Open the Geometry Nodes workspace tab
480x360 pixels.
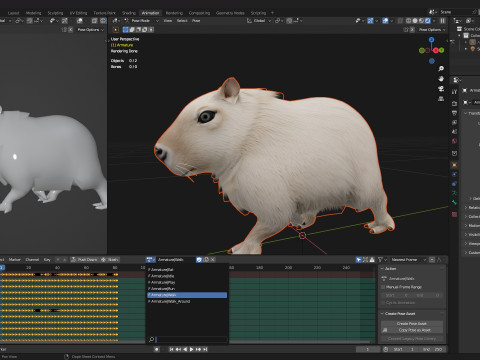(230, 13)
